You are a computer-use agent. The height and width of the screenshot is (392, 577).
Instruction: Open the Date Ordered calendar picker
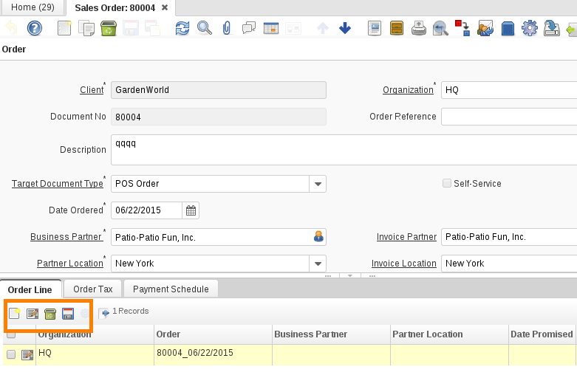click(x=191, y=210)
